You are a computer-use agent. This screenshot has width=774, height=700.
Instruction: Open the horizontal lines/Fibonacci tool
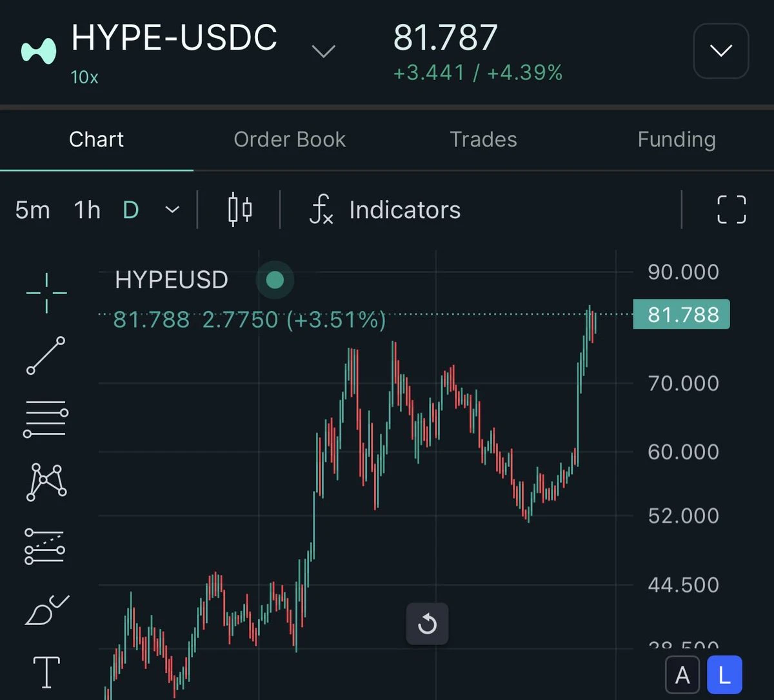46,418
